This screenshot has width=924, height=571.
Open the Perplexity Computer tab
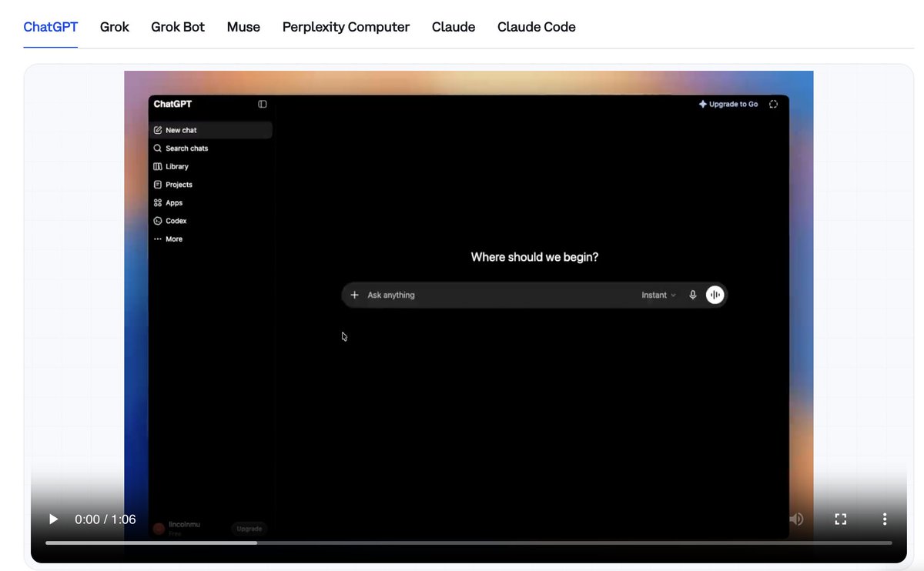point(346,27)
